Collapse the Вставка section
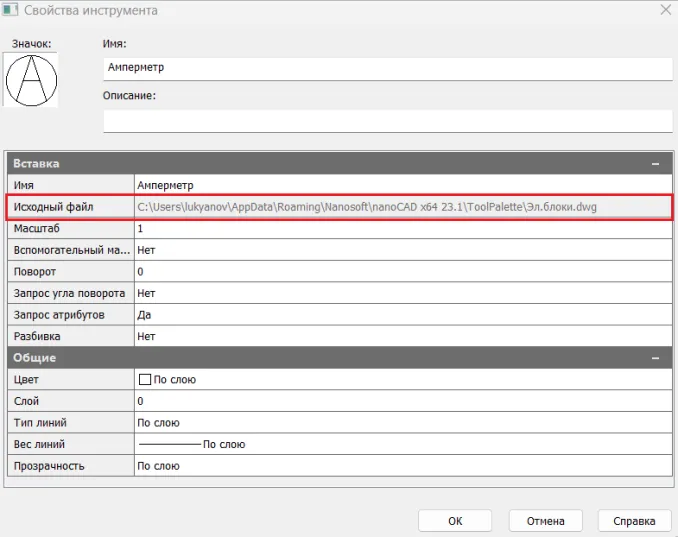 point(655,163)
